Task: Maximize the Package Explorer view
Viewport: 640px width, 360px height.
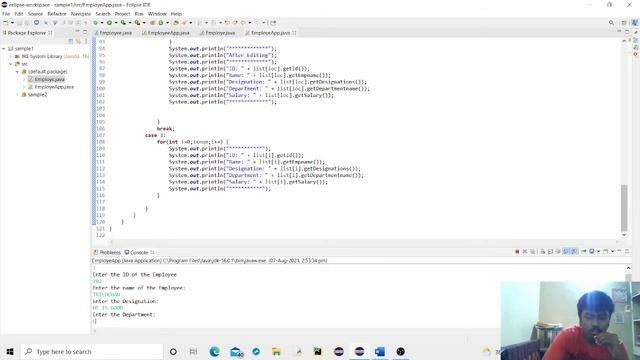Action: (x=85, y=32)
